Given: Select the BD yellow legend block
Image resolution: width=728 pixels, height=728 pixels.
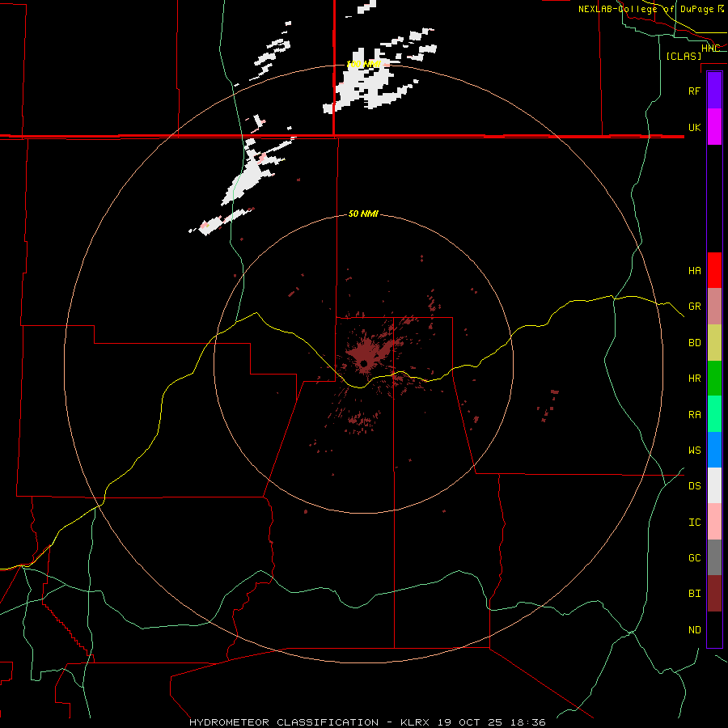Looking at the screenshot, I should click(x=714, y=343).
